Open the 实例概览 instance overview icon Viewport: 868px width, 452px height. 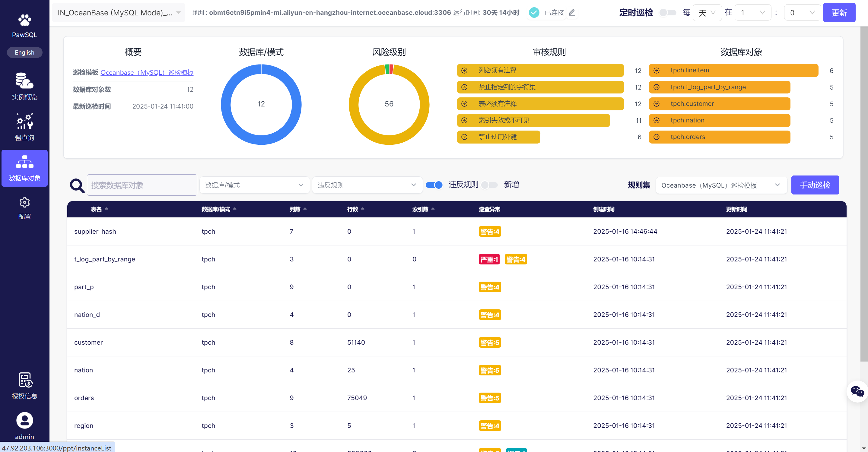24,81
